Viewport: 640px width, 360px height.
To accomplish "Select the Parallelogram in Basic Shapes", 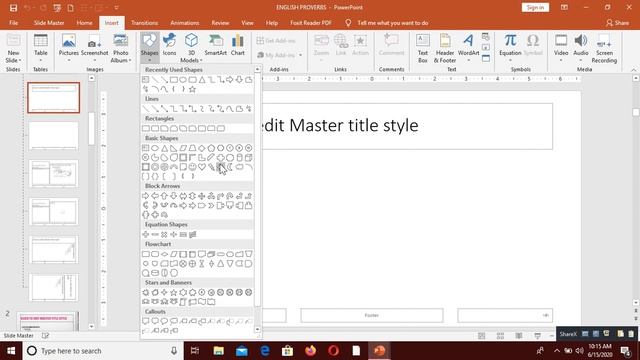I will click(183, 148).
